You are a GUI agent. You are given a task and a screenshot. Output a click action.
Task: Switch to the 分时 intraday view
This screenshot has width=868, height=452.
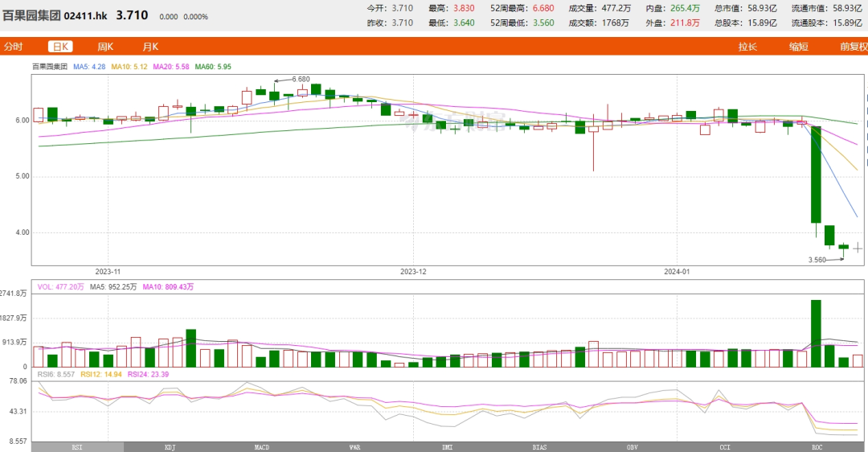tap(13, 47)
